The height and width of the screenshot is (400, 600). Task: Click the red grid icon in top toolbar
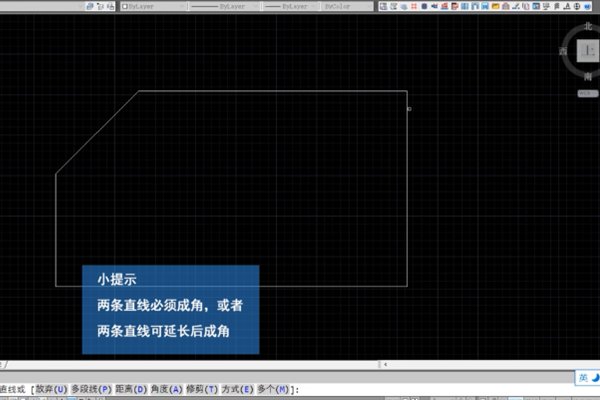point(414,6)
